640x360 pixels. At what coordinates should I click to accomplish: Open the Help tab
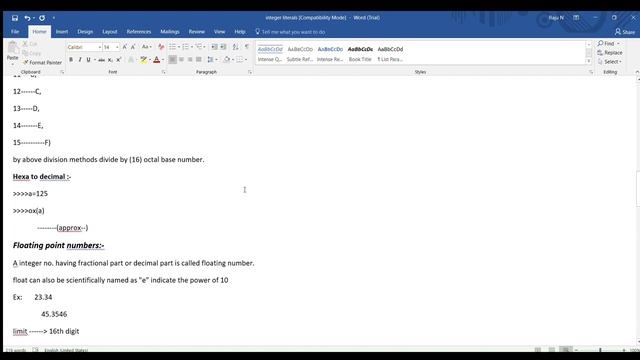pyautogui.click(x=240, y=32)
